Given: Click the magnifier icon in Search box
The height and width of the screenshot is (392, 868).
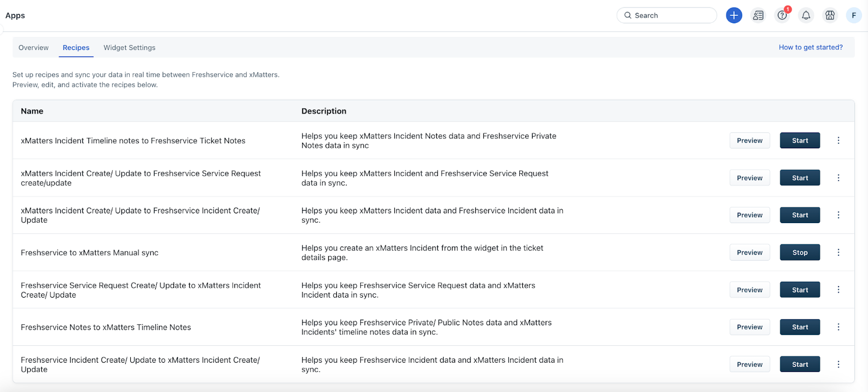Looking at the screenshot, I should point(628,15).
